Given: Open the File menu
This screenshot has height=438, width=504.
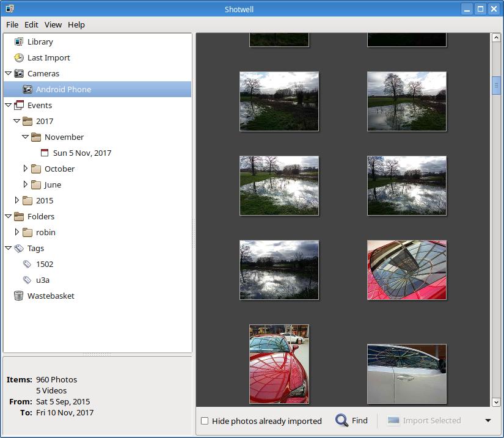Looking at the screenshot, I should click(x=12, y=24).
